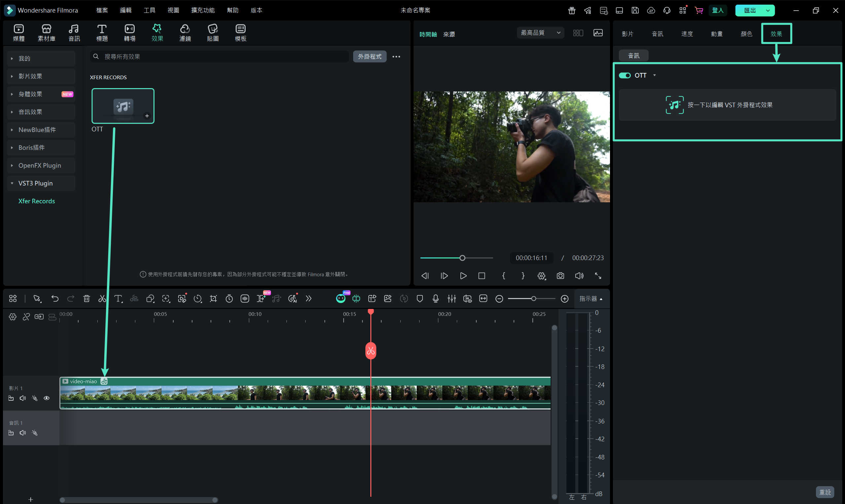The width and height of the screenshot is (845, 504).
Task: Expand the 音訊效果 category
Action: 30,112
